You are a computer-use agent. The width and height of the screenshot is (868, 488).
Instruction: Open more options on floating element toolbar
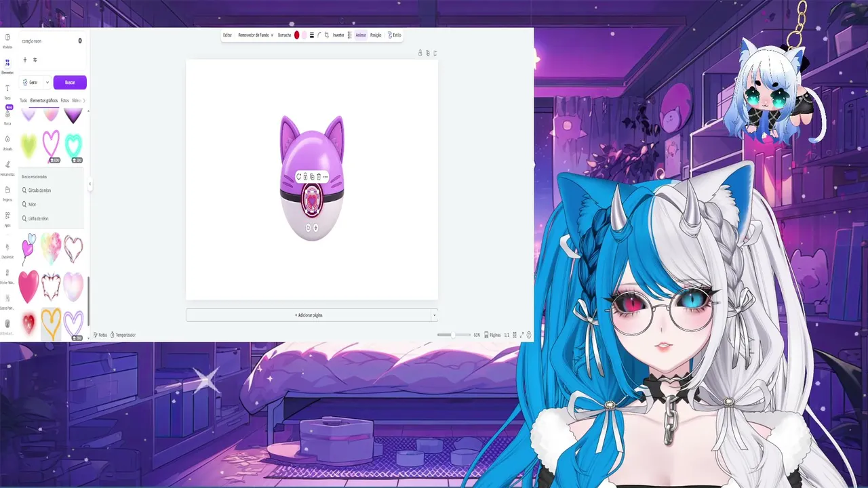(x=325, y=177)
